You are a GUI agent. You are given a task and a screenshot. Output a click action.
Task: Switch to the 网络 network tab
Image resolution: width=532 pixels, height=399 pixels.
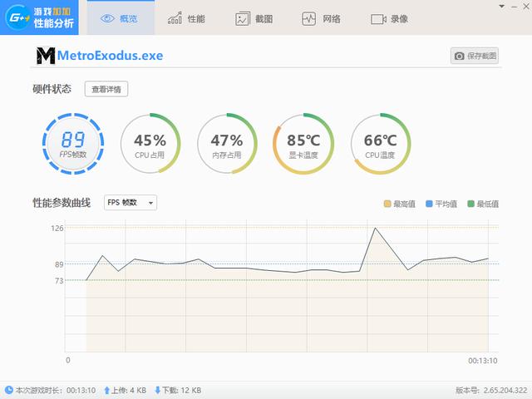[x=321, y=18]
